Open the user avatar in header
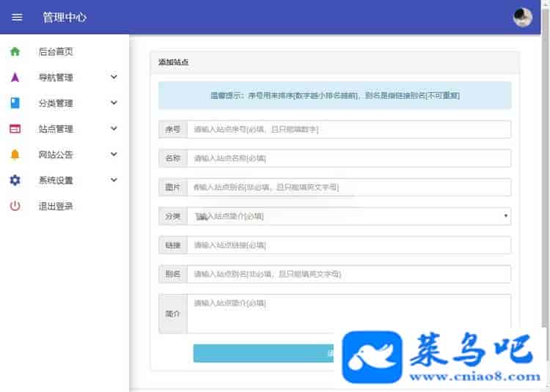 [x=522, y=18]
